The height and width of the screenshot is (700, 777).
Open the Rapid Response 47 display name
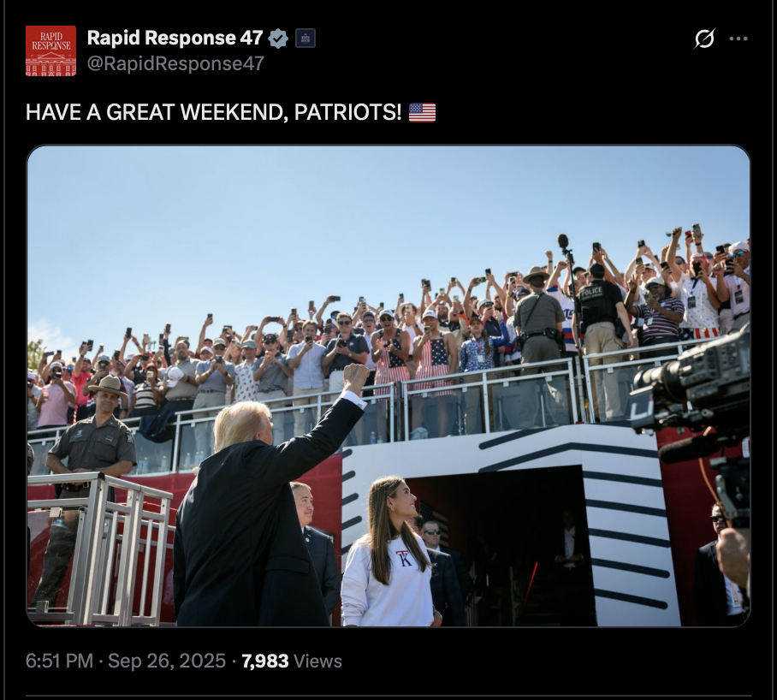click(175, 38)
